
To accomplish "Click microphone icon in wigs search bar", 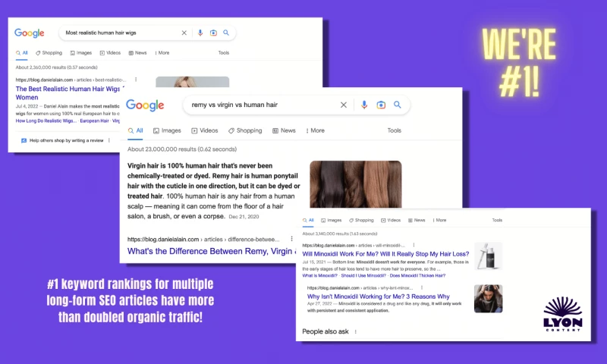I will point(200,33).
